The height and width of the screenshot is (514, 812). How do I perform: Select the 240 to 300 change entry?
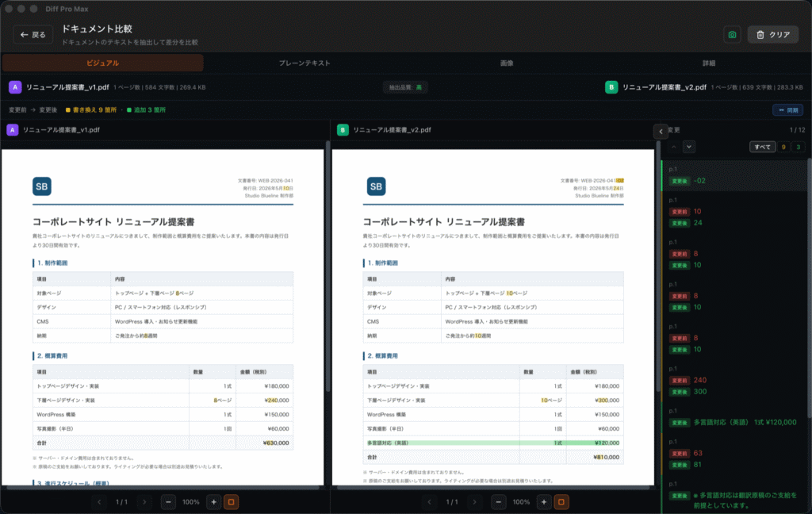(733, 381)
